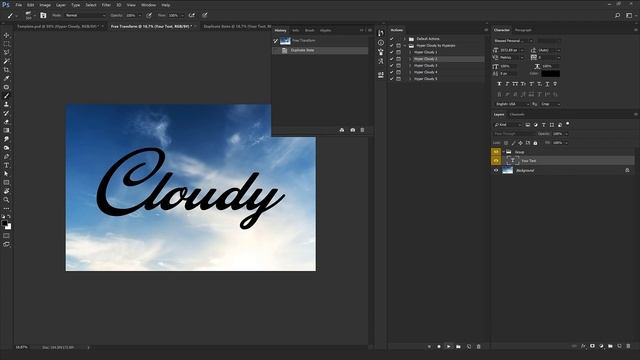Open the leading Auto dropdown

click(x=549, y=50)
